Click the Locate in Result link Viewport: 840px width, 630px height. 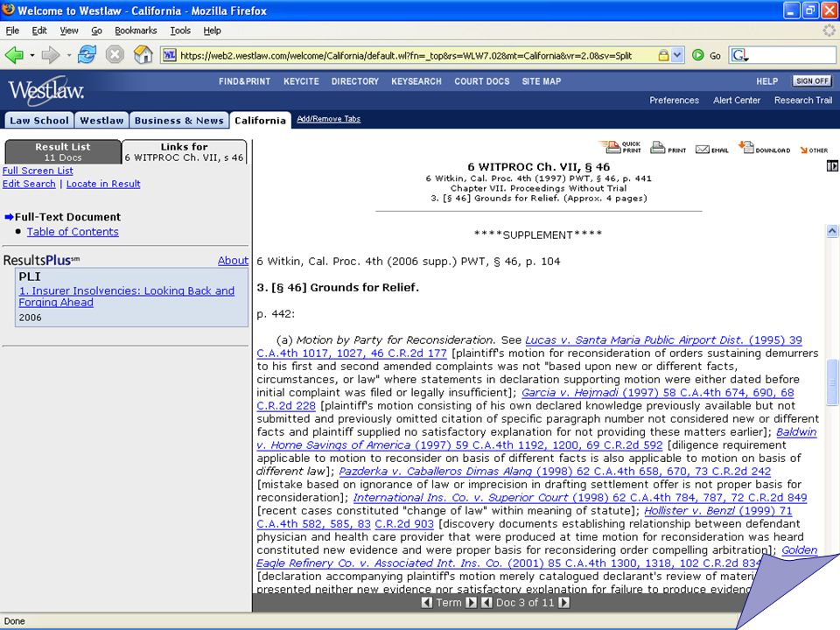tap(103, 184)
